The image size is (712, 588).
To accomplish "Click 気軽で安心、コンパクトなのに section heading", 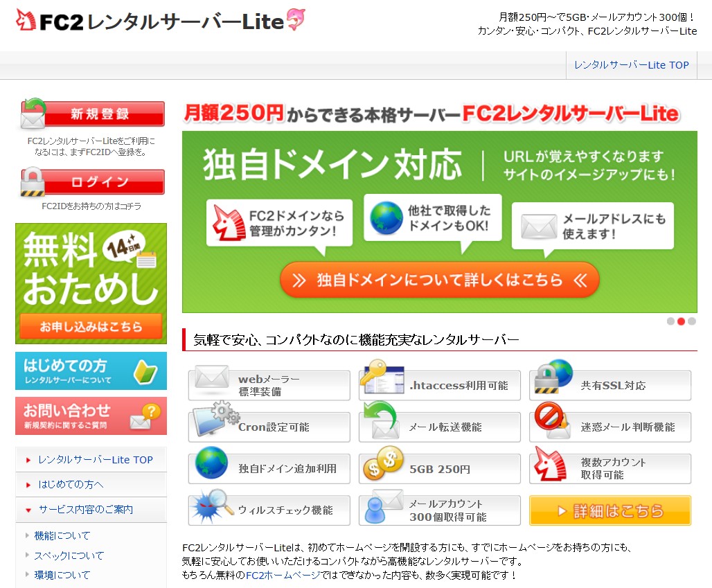I will click(356, 339).
